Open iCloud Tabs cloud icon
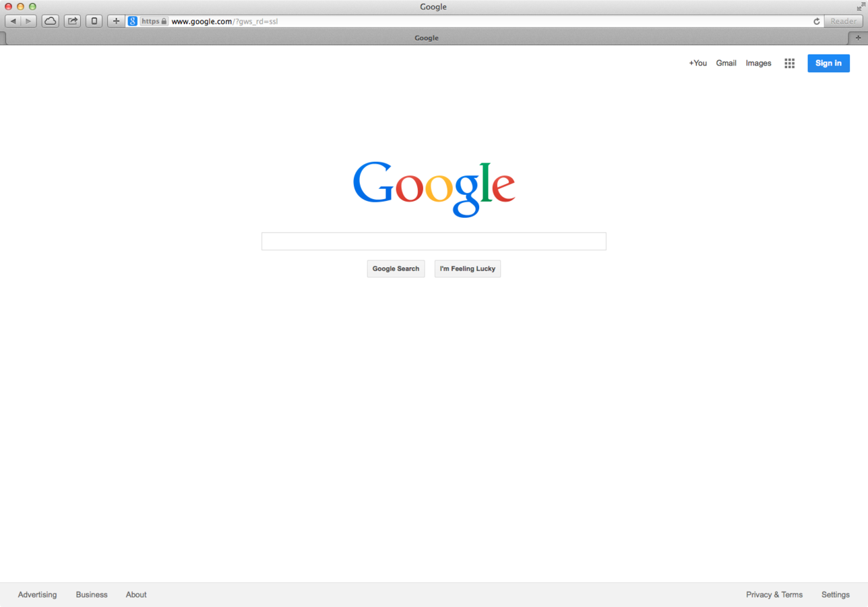The width and height of the screenshot is (868, 607). point(51,21)
